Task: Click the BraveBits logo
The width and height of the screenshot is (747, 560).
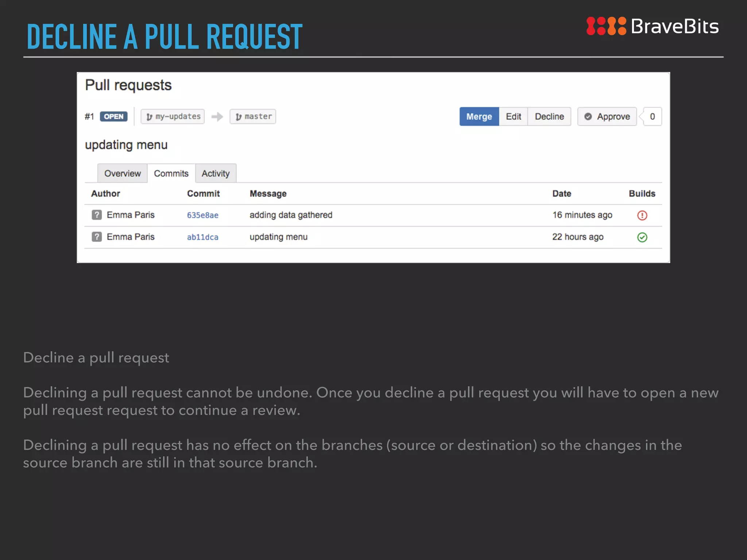Action: coord(652,26)
